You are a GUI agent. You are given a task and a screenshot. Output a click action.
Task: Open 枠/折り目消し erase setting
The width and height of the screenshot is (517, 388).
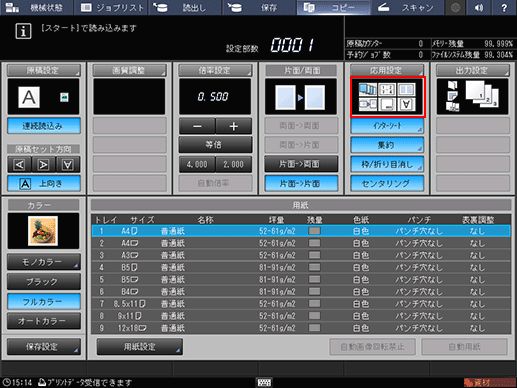point(387,164)
